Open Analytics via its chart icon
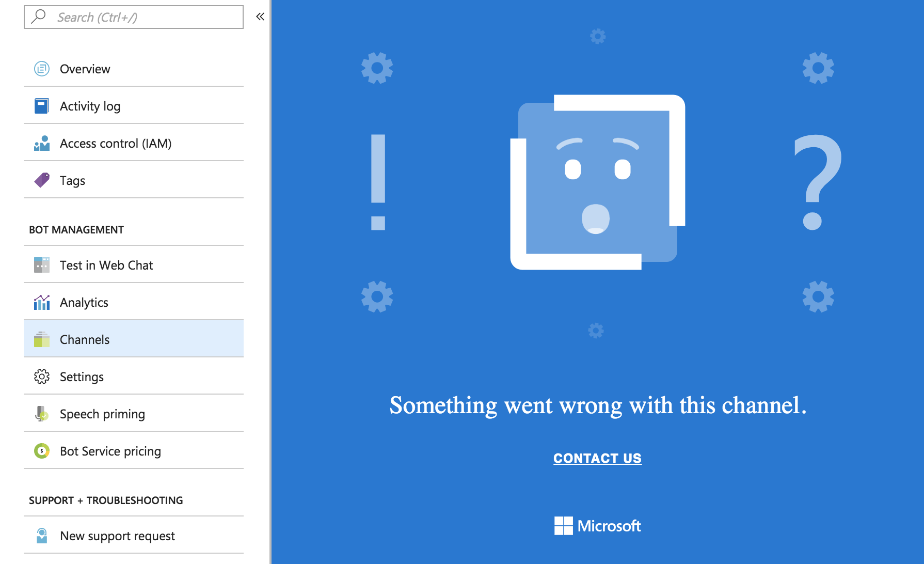This screenshot has width=924, height=564. pos(42,302)
